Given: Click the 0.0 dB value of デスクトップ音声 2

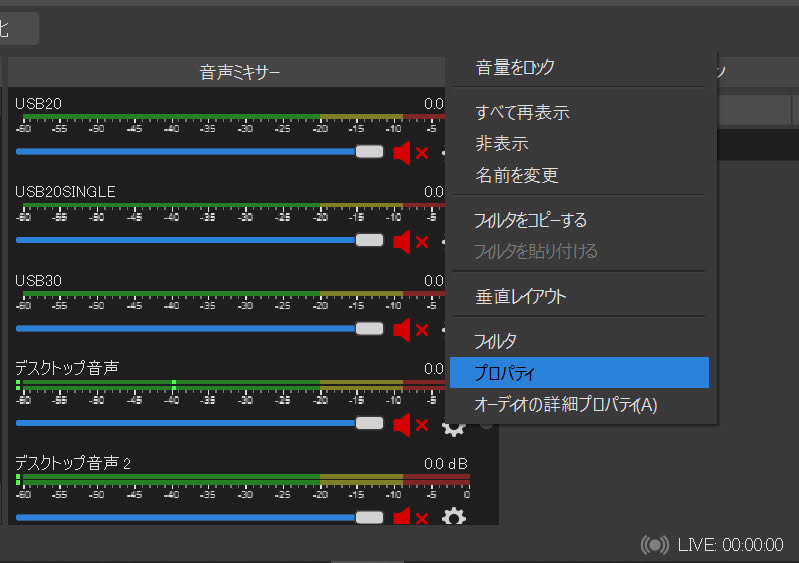Looking at the screenshot, I should pyautogui.click(x=445, y=464).
